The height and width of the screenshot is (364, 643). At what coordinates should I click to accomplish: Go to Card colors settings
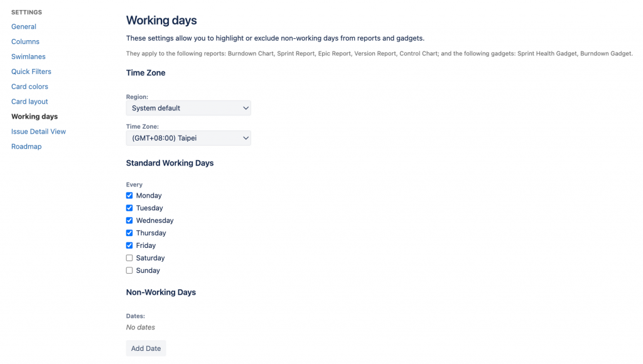click(30, 87)
